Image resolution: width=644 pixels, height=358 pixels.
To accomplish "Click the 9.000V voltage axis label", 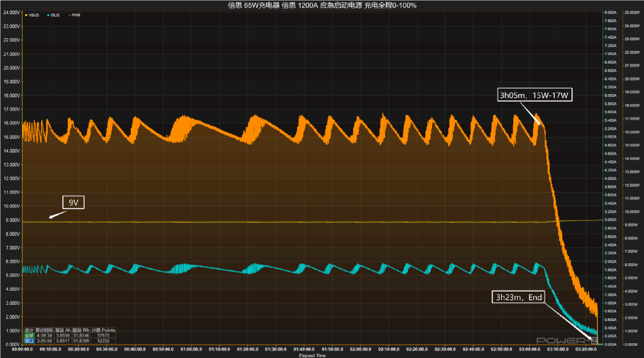I will click(x=12, y=220).
